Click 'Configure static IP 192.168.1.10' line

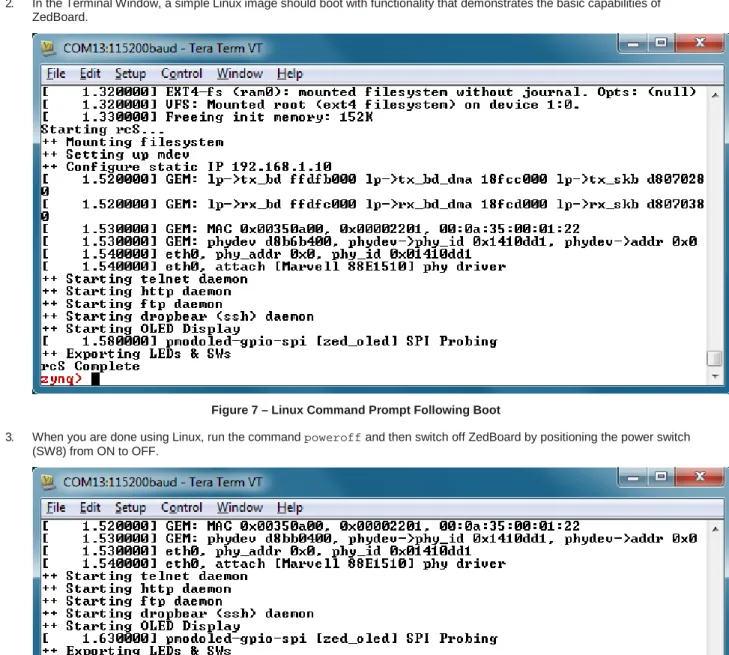tap(186, 167)
